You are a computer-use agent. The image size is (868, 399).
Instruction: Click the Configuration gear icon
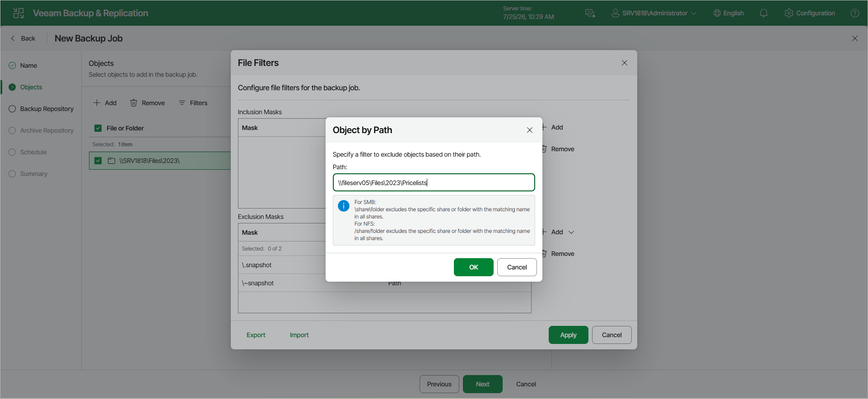pyautogui.click(x=789, y=13)
